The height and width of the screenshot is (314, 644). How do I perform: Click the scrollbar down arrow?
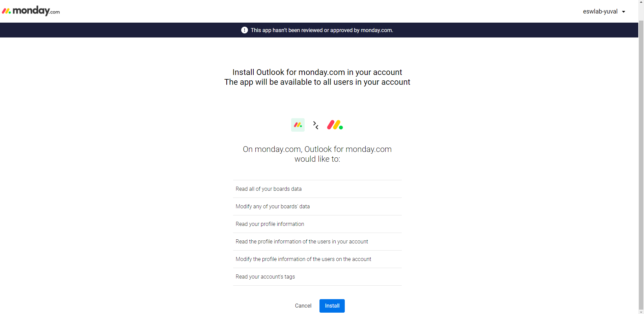tap(641, 312)
